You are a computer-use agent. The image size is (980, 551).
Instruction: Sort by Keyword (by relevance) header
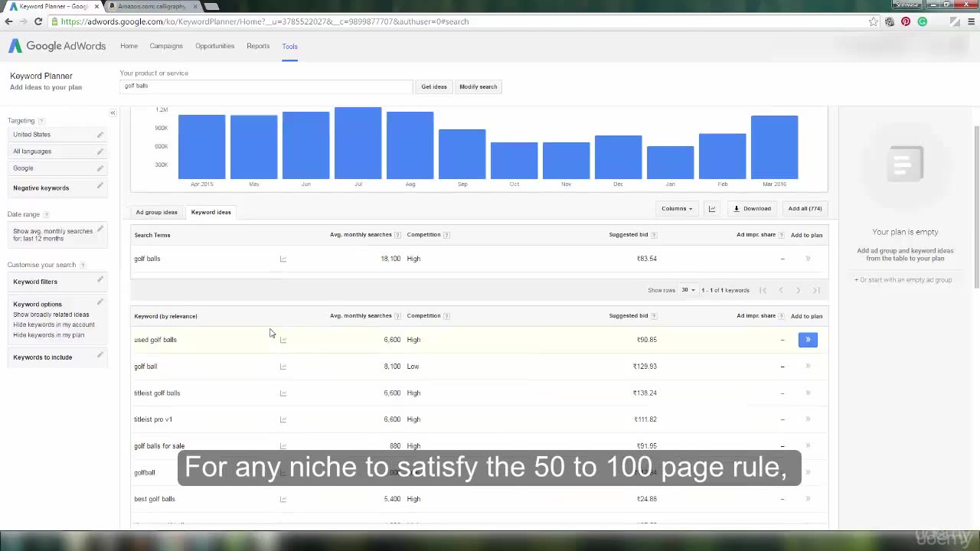[165, 316]
